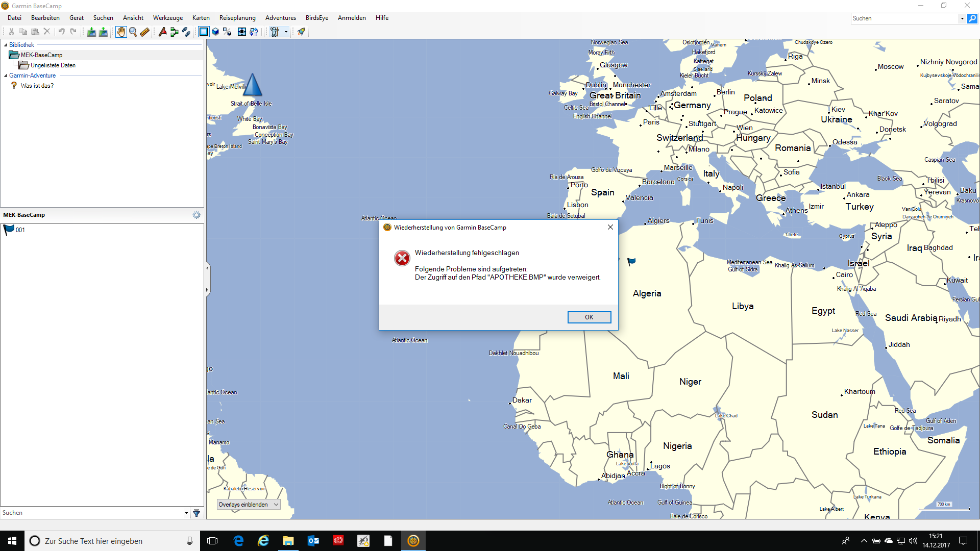Select the new waypoint flag tool

162,32
